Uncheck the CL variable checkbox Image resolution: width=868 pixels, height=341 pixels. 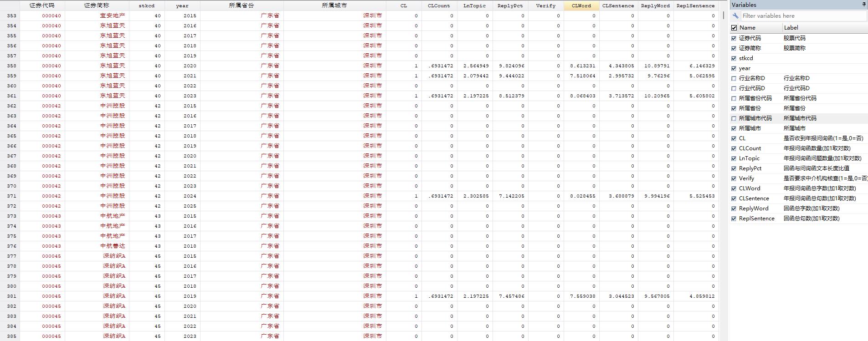tap(734, 138)
